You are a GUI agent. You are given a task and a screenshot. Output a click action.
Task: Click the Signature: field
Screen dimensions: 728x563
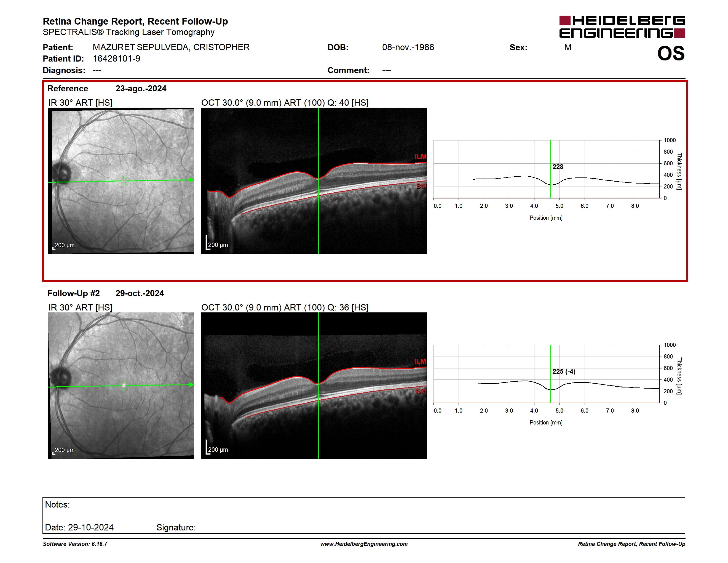click(176, 528)
